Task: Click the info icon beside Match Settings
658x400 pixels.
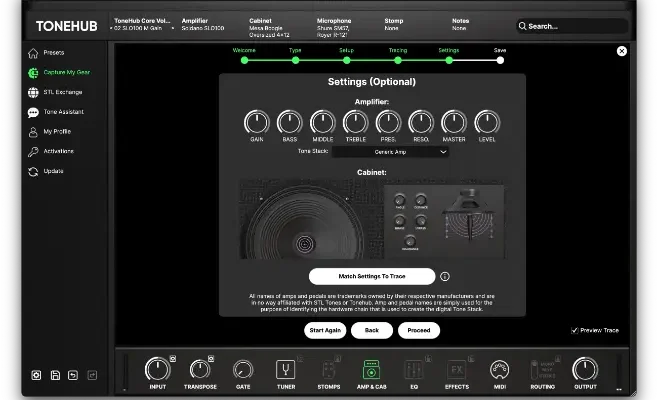Action: (x=444, y=276)
